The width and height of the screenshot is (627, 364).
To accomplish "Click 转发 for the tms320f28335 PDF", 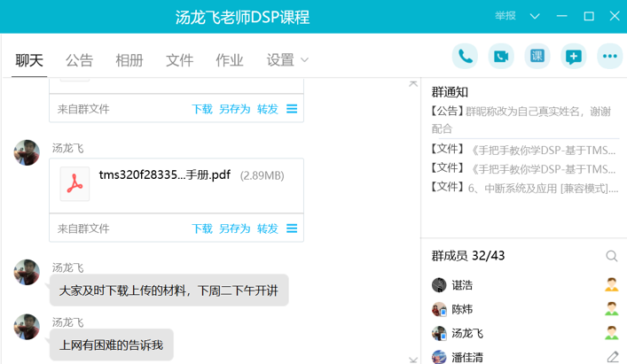I will coord(267,228).
